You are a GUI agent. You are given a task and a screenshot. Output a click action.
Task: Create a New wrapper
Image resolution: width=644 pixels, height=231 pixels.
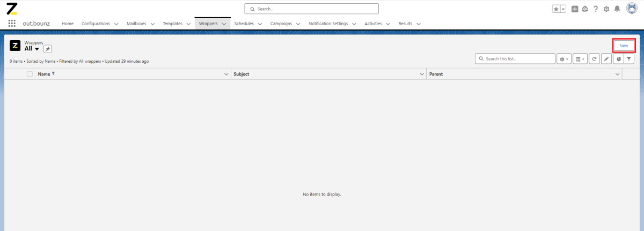click(x=624, y=46)
